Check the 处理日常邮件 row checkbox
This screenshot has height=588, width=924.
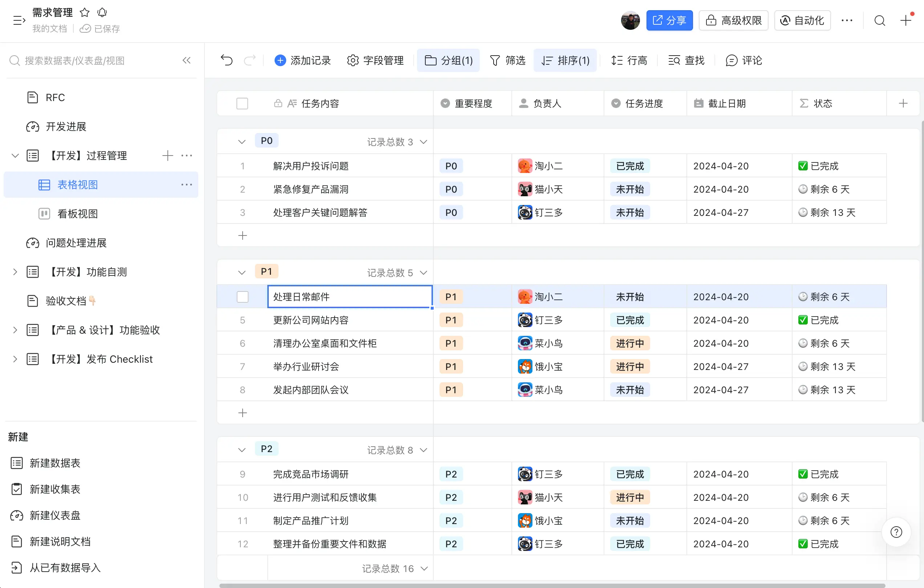click(243, 297)
